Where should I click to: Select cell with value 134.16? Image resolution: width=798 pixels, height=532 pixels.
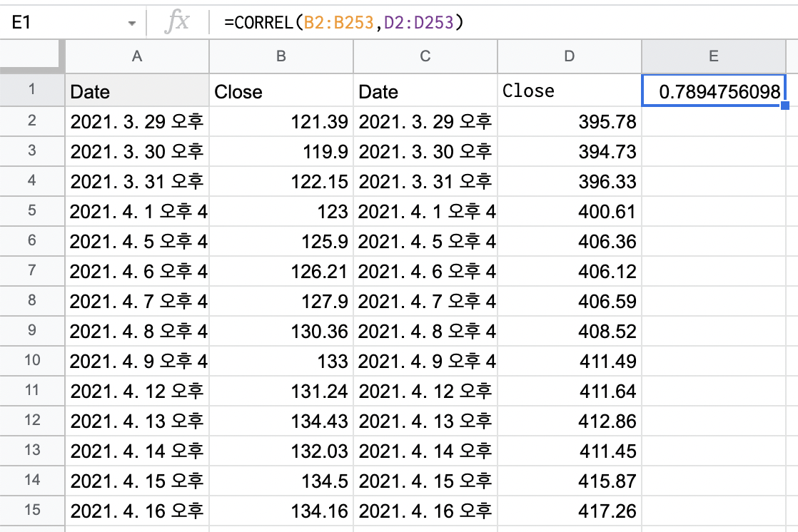tap(281, 511)
